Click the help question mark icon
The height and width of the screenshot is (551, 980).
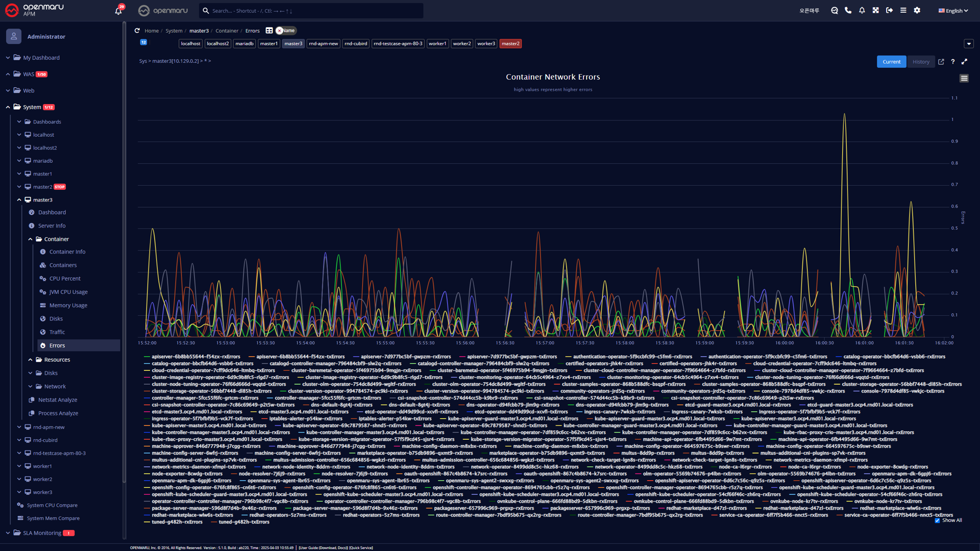tap(952, 62)
